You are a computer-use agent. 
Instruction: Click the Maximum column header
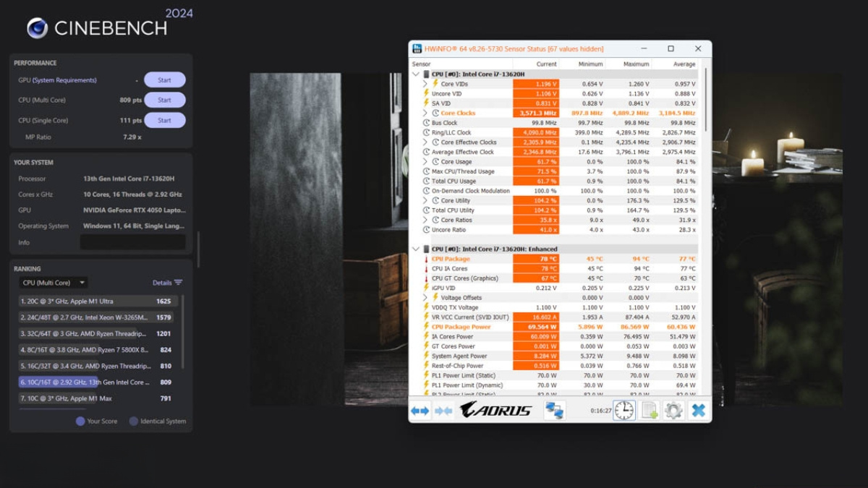click(x=629, y=64)
